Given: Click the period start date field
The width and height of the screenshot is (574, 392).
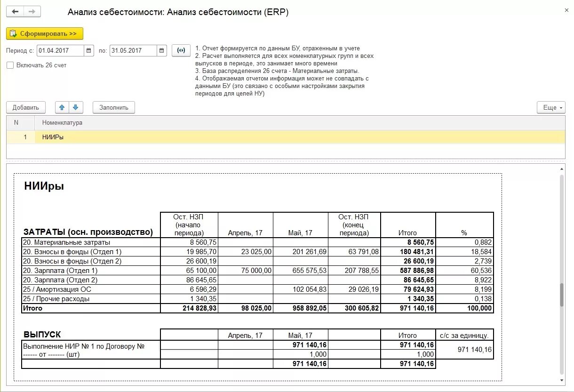Looking at the screenshot, I should click(61, 51).
